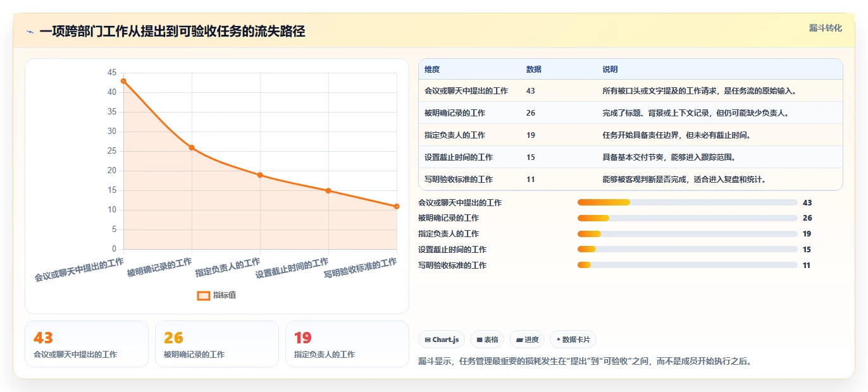The height and width of the screenshot is (392, 868).
Task: Click table cell 会议或聊天中提出的工作
Action: [x=466, y=91]
